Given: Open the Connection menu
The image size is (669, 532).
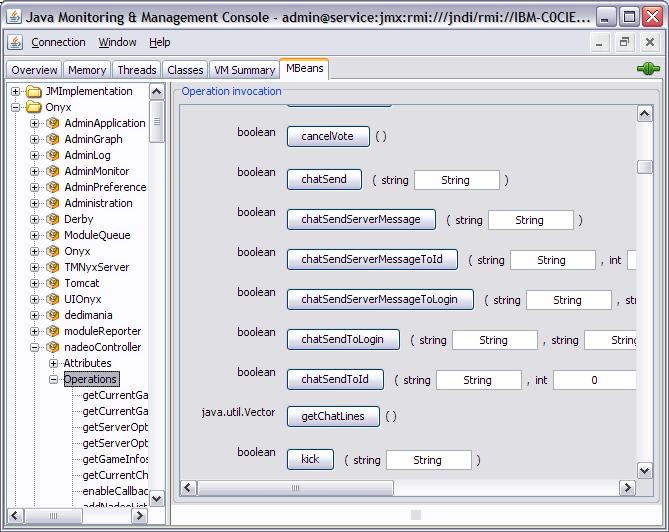Looking at the screenshot, I should (58, 42).
